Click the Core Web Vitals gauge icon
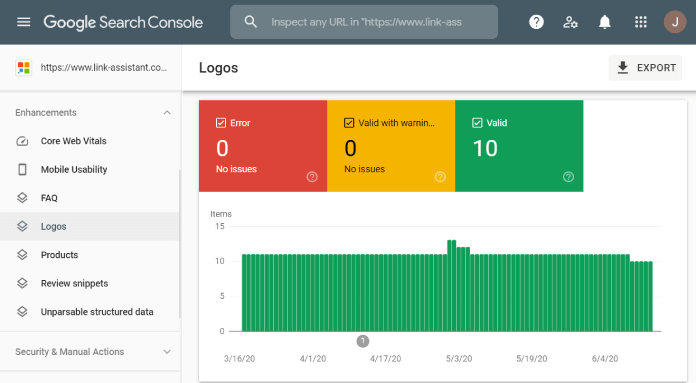696x383 pixels. pyautogui.click(x=22, y=141)
